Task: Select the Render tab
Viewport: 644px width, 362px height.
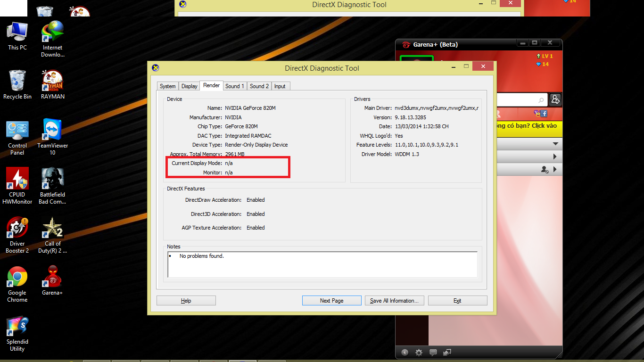Action: click(211, 85)
